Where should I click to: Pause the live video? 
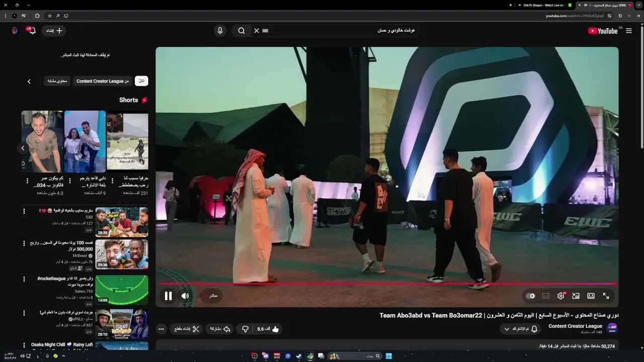[x=168, y=296]
